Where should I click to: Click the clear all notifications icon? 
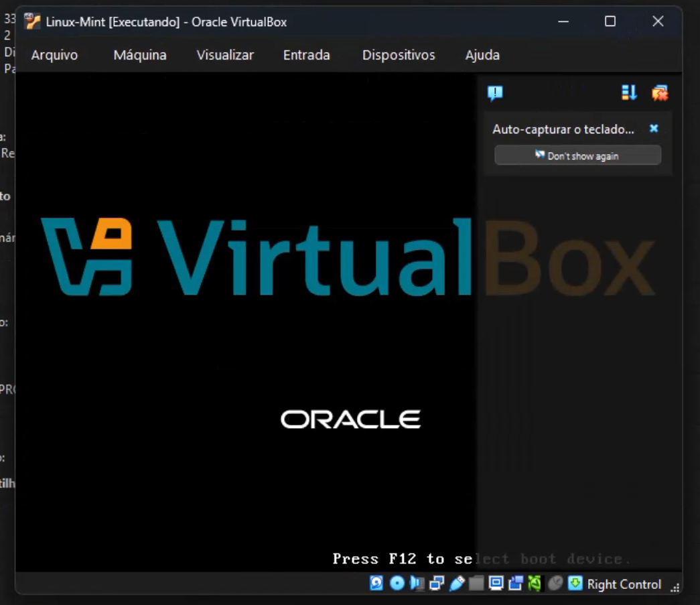[x=660, y=93]
